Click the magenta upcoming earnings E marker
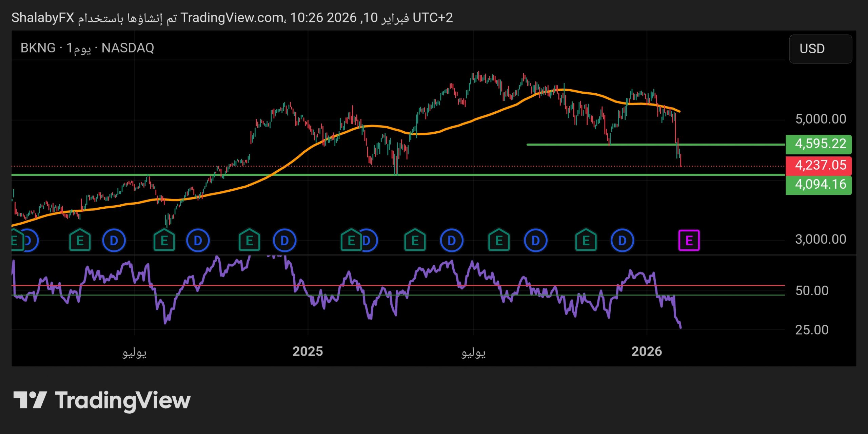 tap(689, 241)
